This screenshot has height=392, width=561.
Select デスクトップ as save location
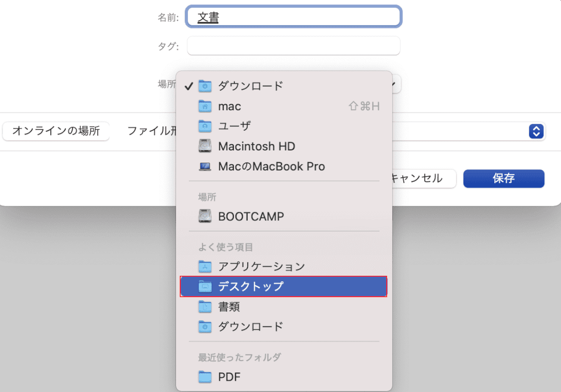click(283, 286)
